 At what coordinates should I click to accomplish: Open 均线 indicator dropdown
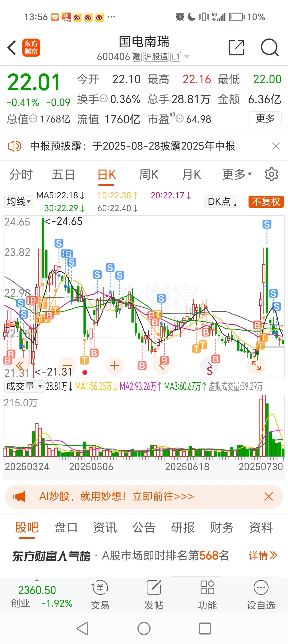(x=19, y=202)
